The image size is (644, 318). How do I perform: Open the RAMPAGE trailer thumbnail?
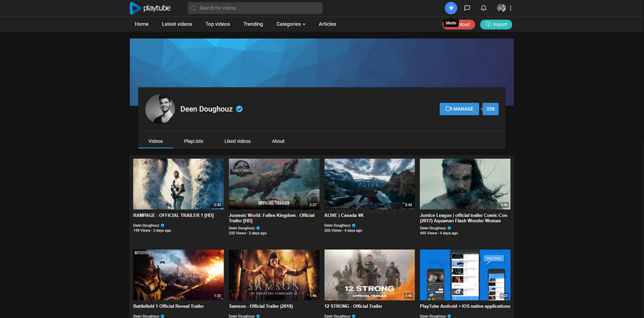coord(178,184)
